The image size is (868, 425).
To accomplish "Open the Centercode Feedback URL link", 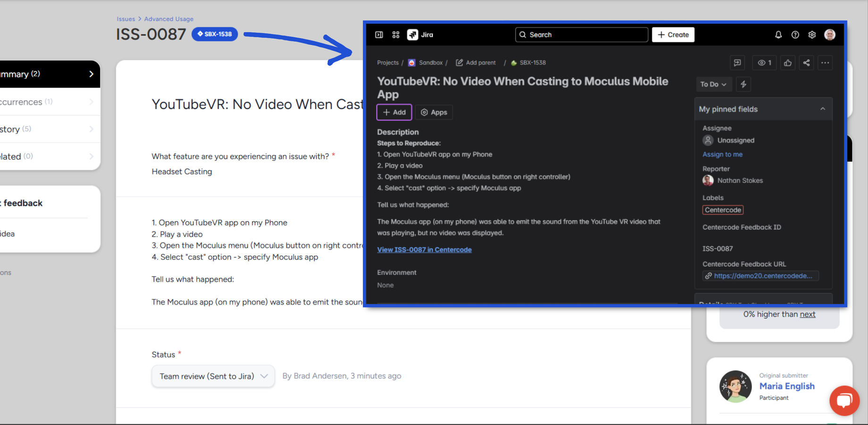I will click(763, 276).
